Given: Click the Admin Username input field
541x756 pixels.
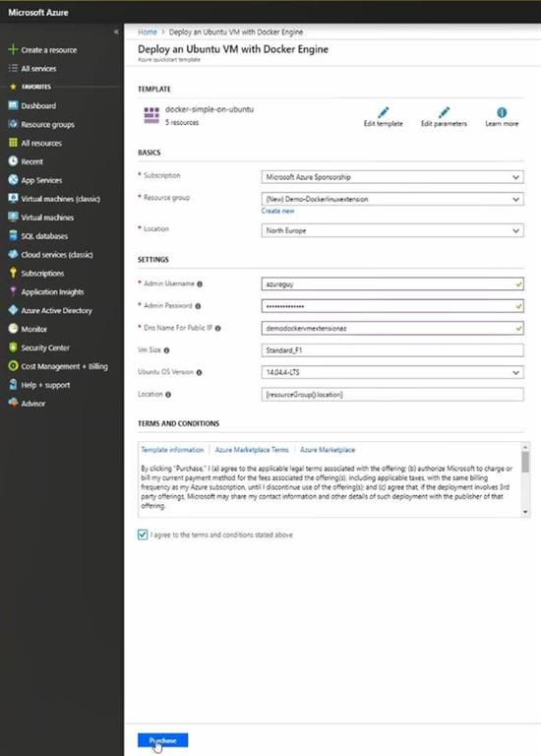Looking at the screenshot, I should 392,283.
